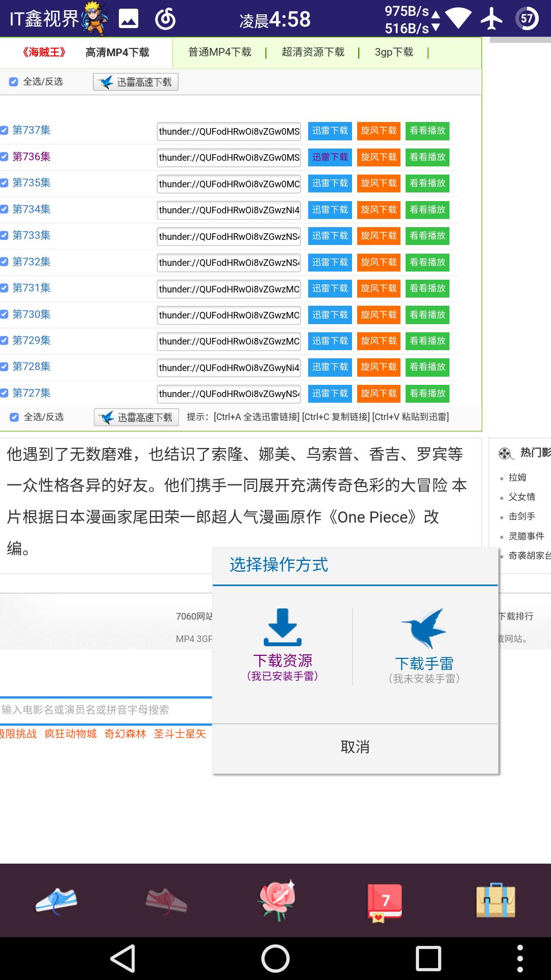Open the 奇幻森林 search suggestion

click(x=126, y=734)
